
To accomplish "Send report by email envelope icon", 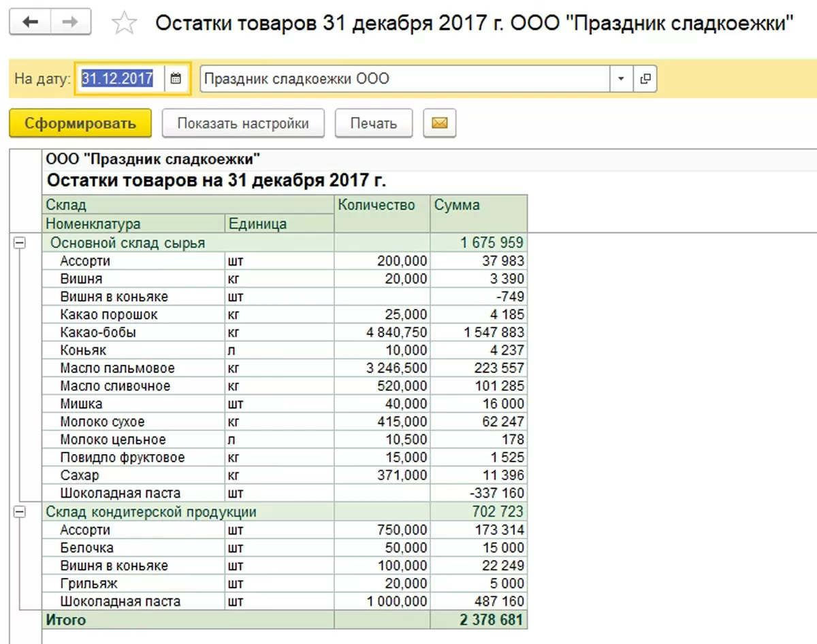I will (x=439, y=123).
